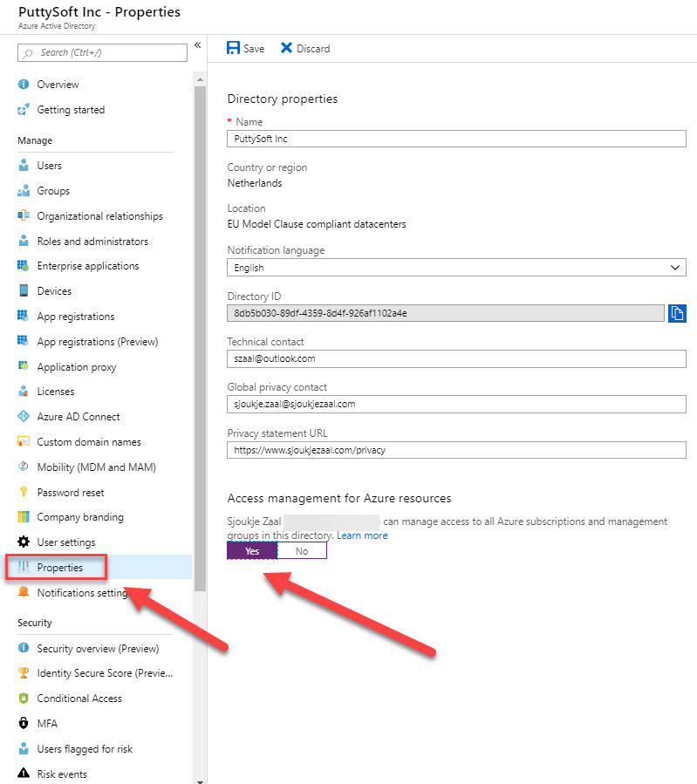Set access management toggle to Yes
Viewport: 697px width, 784px height.
click(252, 551)
